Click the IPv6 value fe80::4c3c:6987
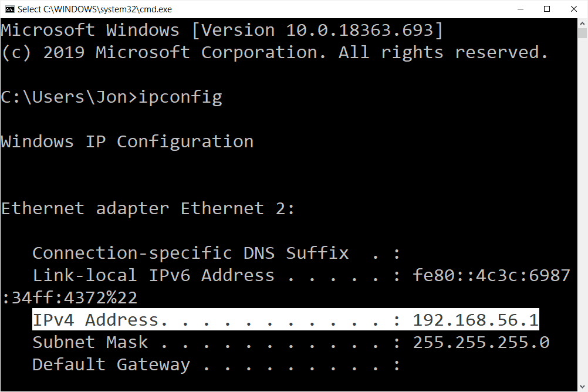This screenshot has width=588, height=392. click(491, 275)
